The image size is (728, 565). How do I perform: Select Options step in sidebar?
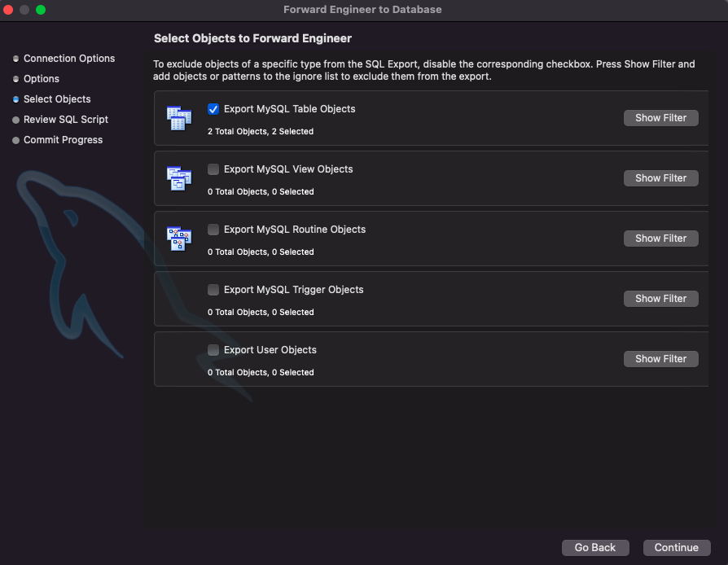coord(36,79)
